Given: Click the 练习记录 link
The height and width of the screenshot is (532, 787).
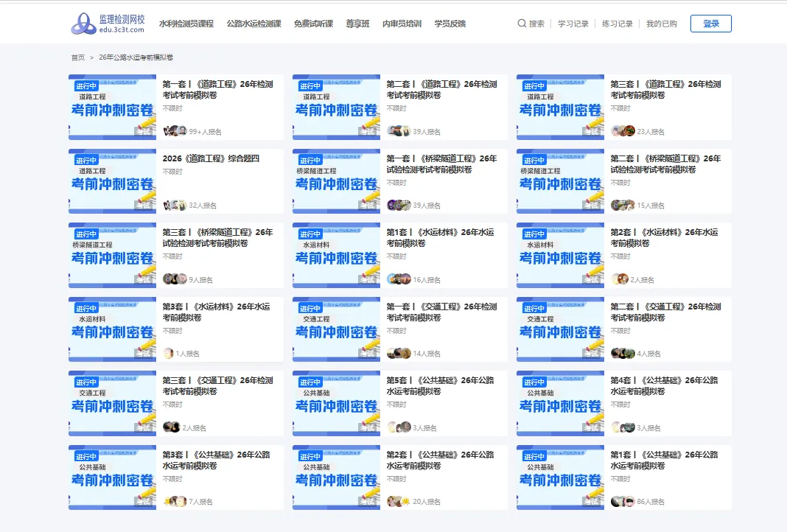Looking at the screenshot, I should point(618,24).
